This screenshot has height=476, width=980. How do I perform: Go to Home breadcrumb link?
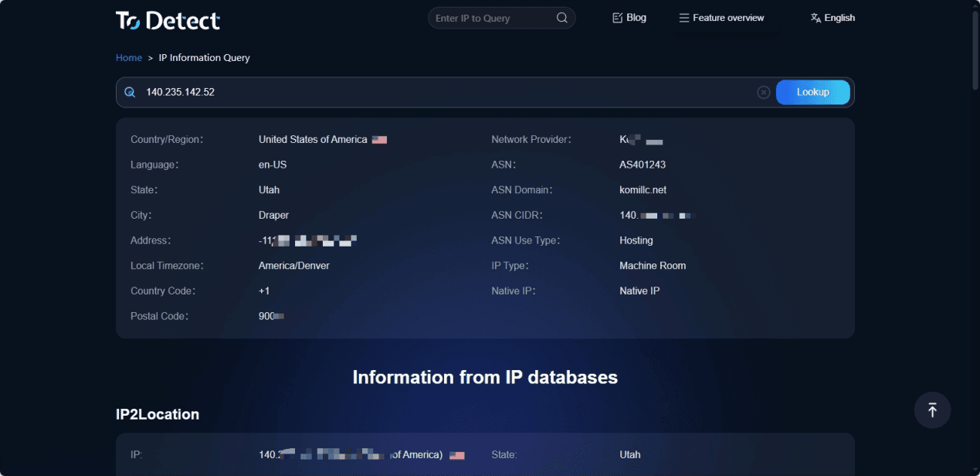[x=129, y=58]
